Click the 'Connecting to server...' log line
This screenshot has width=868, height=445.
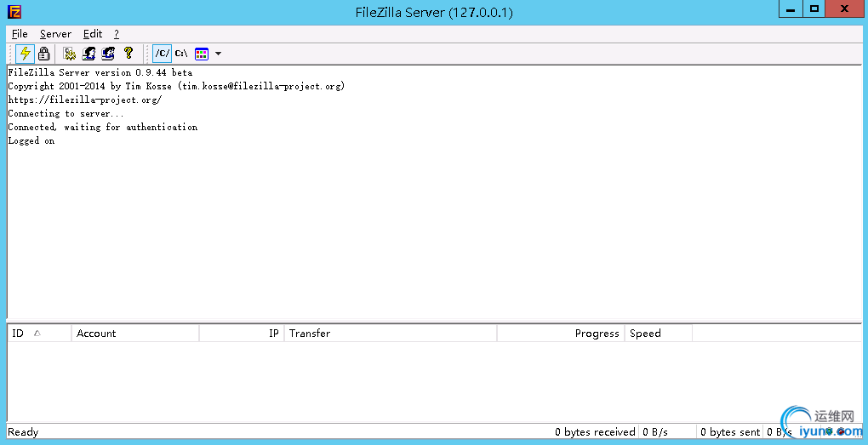point(66,113)
